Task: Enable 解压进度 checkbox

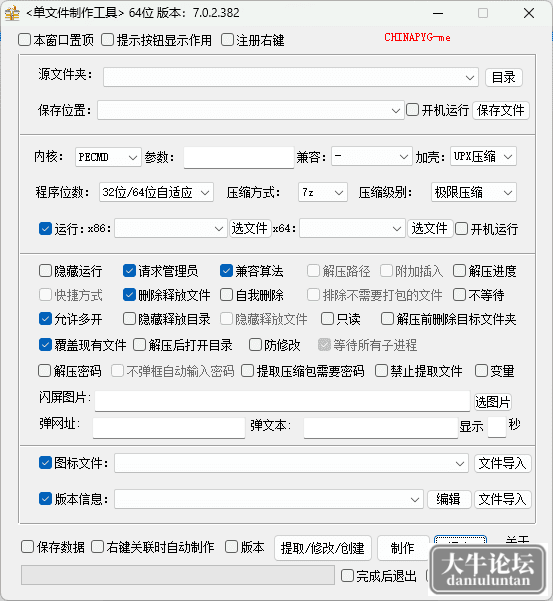Action: tap(459, 271)
